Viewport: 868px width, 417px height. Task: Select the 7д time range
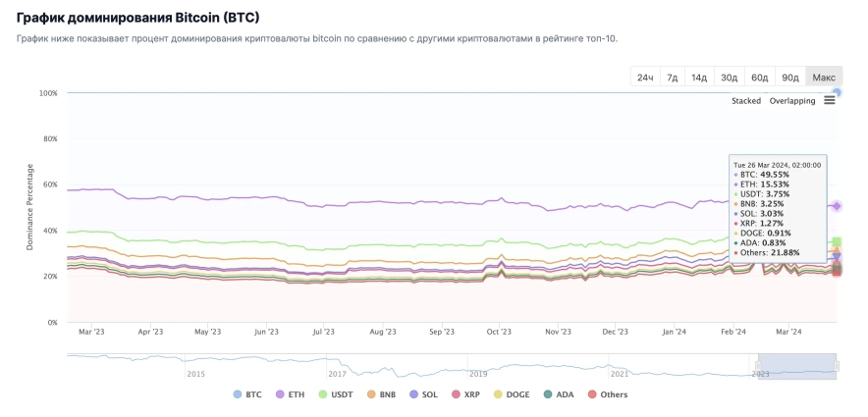[673, 78]
